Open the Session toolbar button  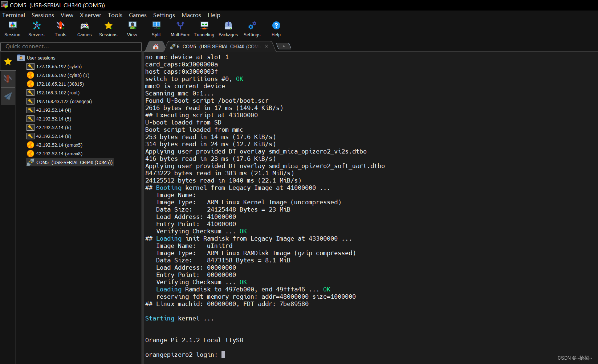(12, 29)
